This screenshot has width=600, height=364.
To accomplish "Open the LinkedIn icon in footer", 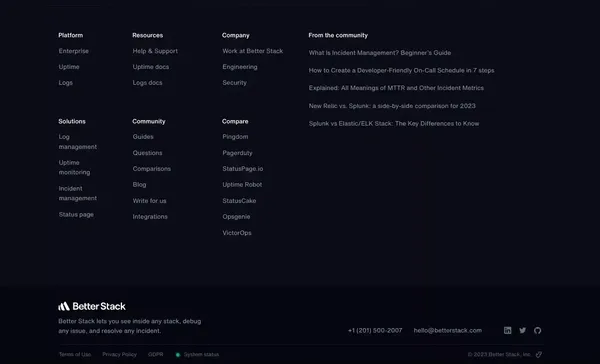I will (x=507, y=330).
